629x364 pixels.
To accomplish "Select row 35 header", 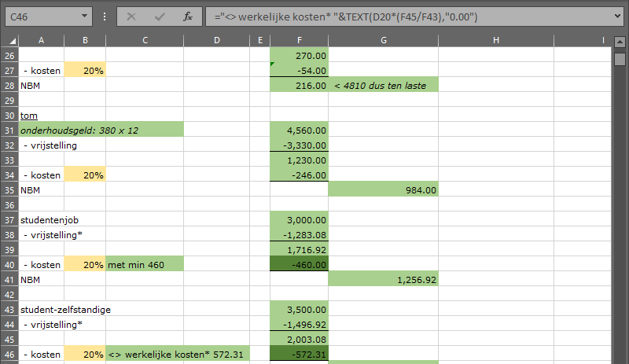I will pyautogui.click(x=9, y=190).
